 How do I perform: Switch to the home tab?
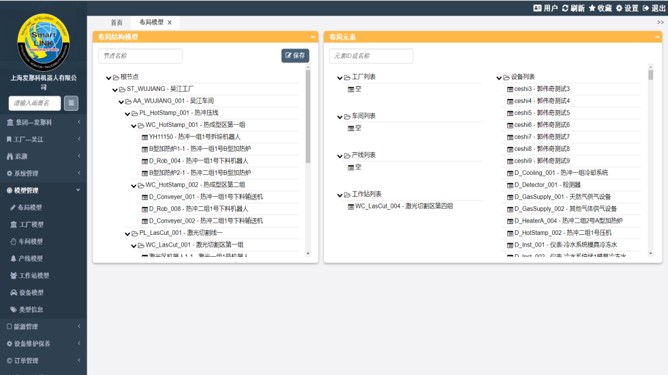pos(116,23)
